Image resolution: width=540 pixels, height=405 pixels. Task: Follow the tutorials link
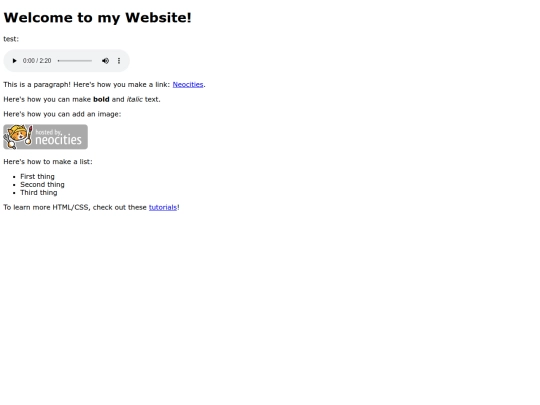(163, 207)
